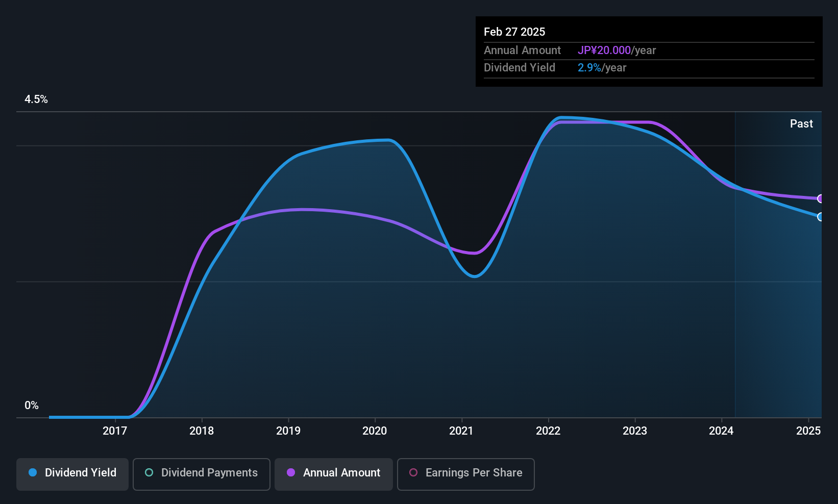Click the 2.9%/year Dividend Yield tooltip value
The height and width of the screenshot is (504, 838).
(602, 68)
